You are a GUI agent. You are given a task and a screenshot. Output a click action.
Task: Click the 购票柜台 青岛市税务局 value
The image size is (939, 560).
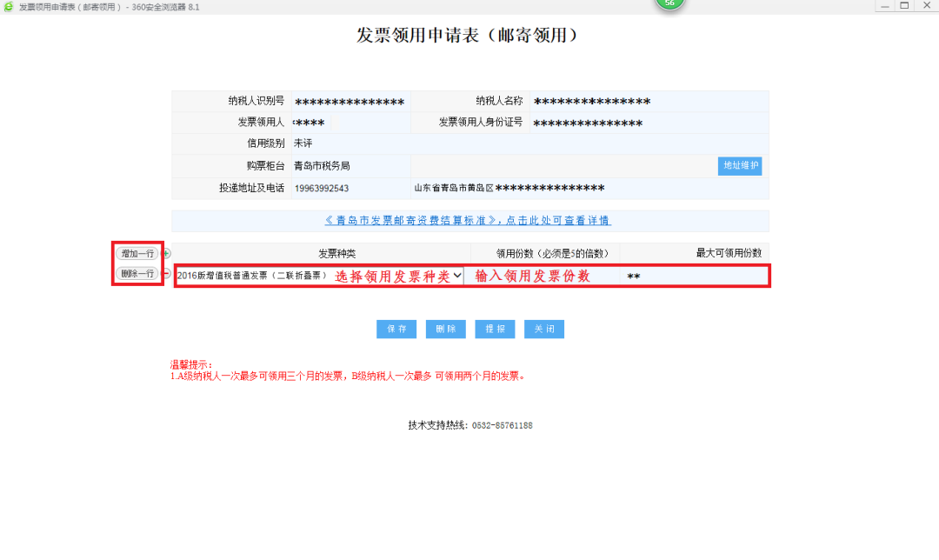coord(322,166)
